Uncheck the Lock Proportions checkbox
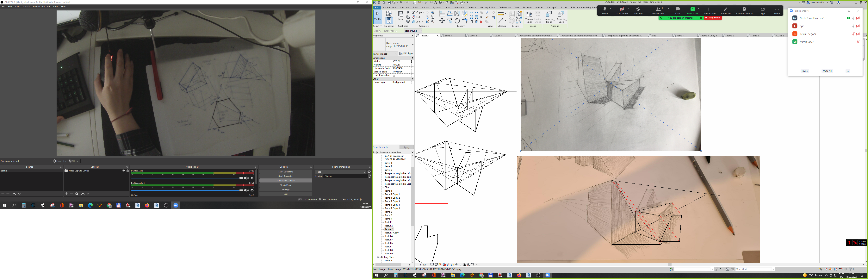This screenshot has width=868, height=279. pos(394,75)
